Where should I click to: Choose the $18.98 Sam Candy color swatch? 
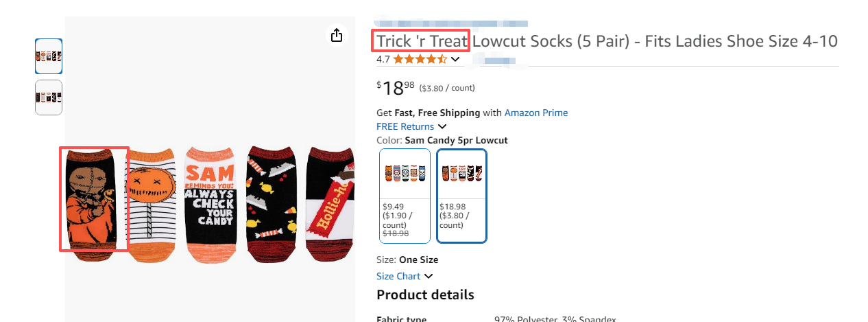point(462,196)
